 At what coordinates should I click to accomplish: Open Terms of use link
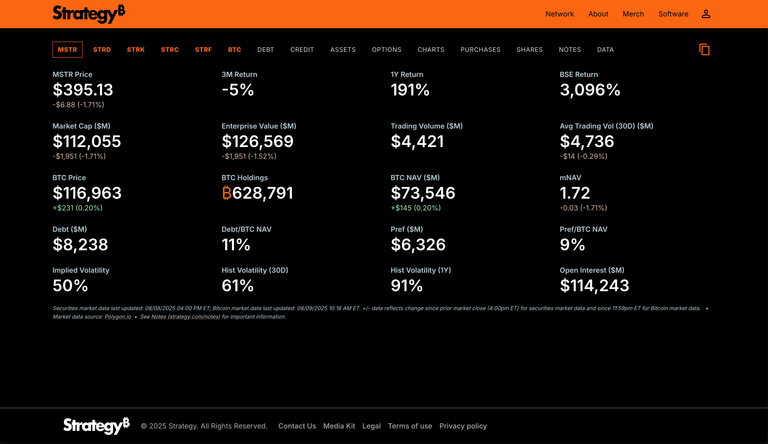[410, 426]
